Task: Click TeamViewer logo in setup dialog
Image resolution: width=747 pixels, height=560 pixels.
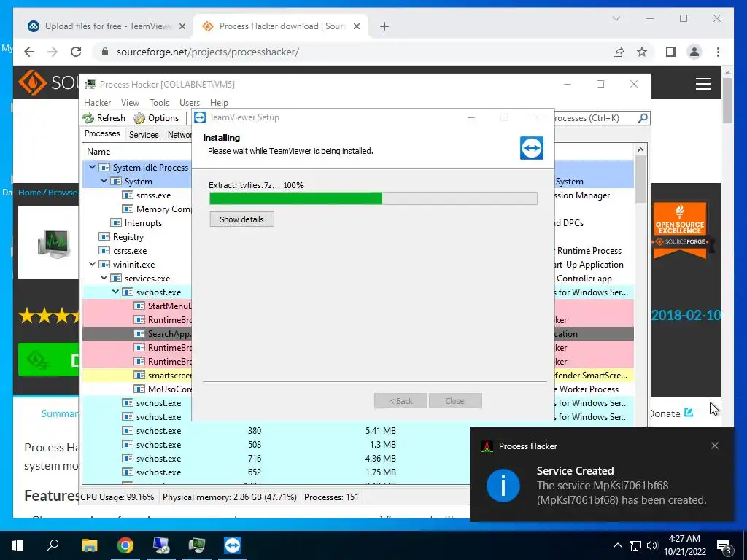Action: [532, 147]
